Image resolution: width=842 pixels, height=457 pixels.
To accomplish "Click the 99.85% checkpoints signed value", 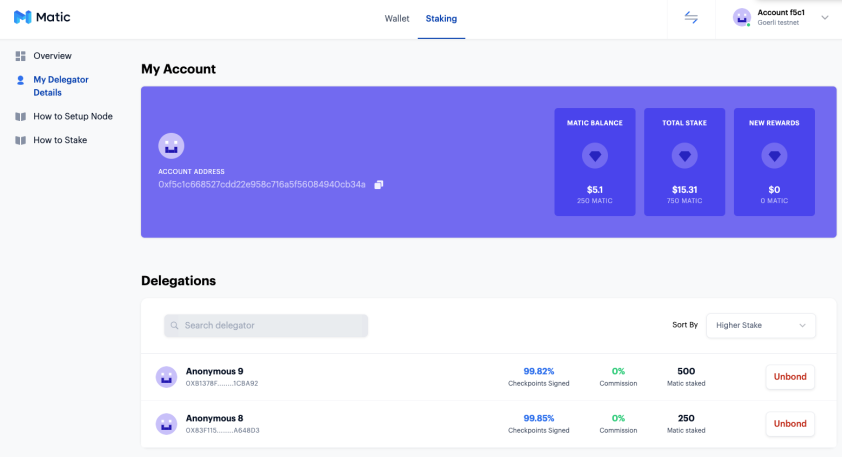I will (539, 418).
